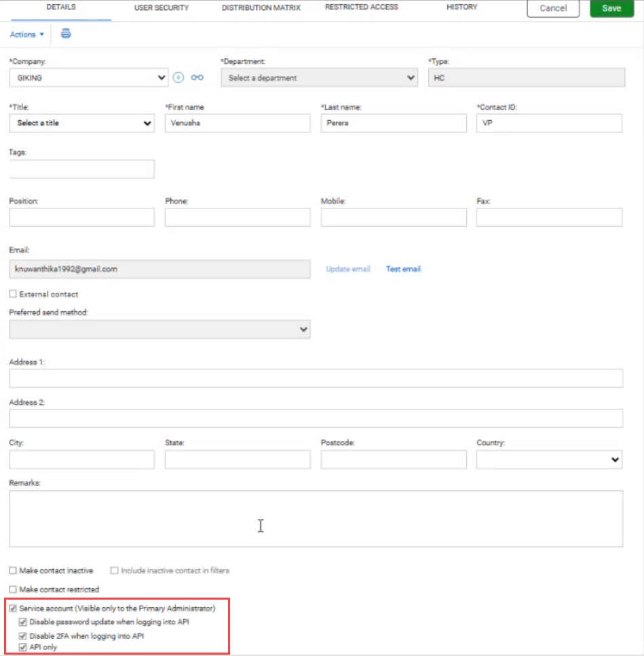Screen dimensions: 644x656
Task: Click into the Remarks text area
Action: coord(316,518)
